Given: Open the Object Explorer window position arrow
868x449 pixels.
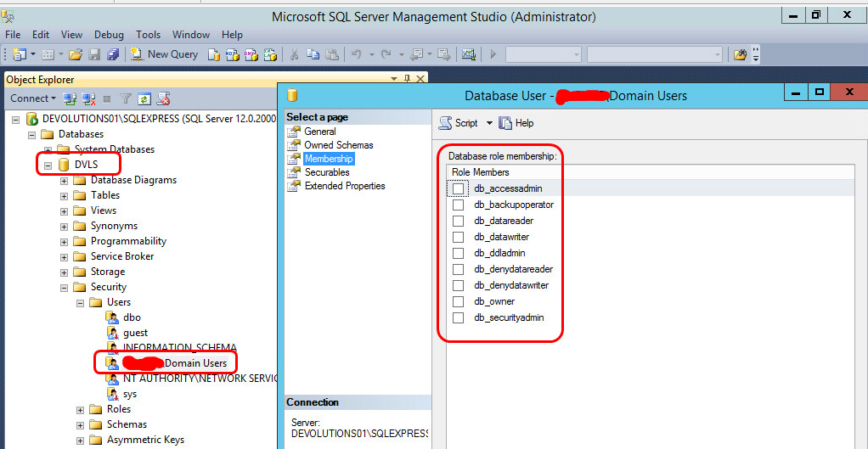Looking at the screenshot, I should 394,79.
